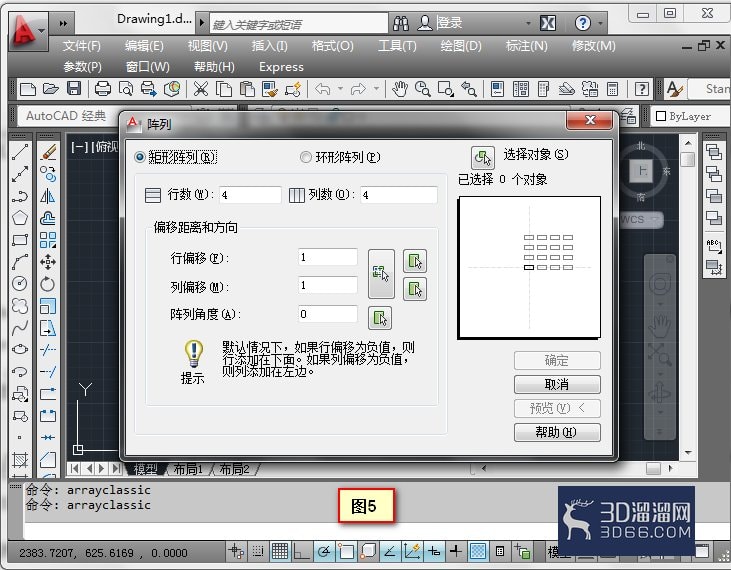Screen dimensions: 731x570
Task: Click the 取消 cancel button
Action: click(x=557, y=385)
